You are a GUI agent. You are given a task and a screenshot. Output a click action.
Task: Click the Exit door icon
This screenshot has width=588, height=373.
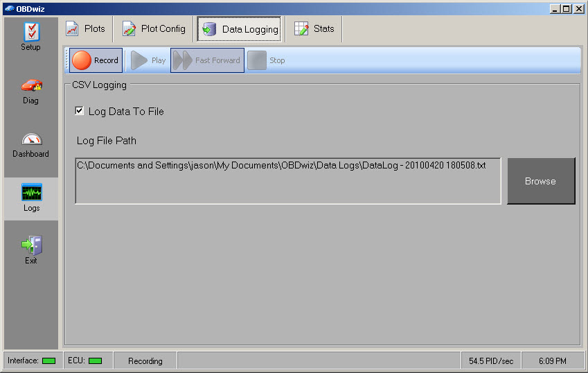pyautogui.click(x=31, y=246)
